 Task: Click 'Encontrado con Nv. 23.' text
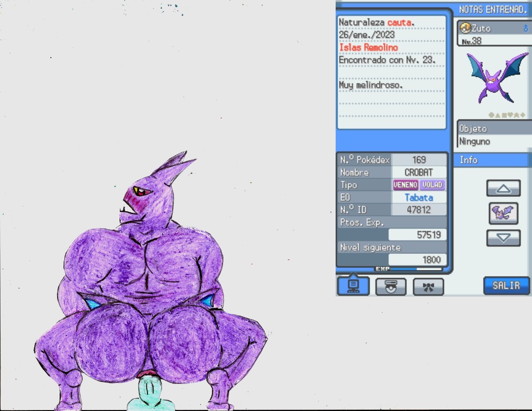click(x=387, y=59)
